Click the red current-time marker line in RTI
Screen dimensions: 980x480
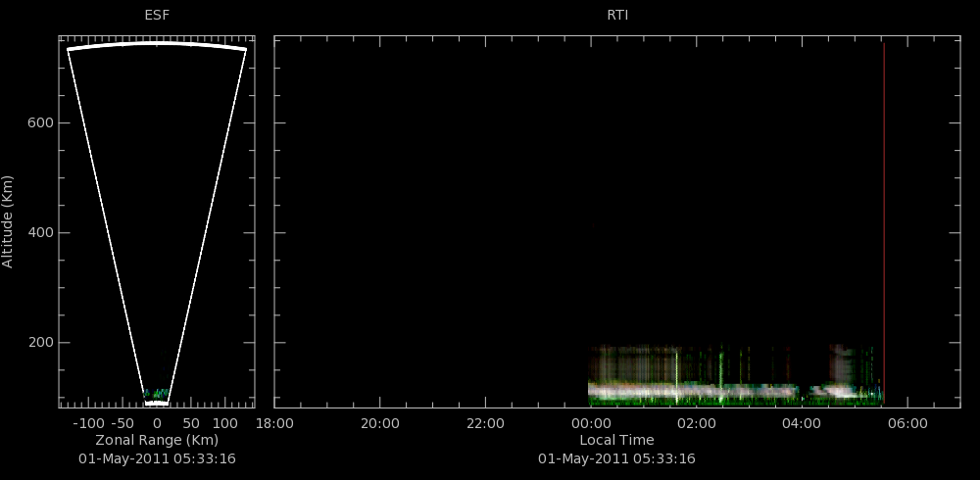[x=884, y=223]
